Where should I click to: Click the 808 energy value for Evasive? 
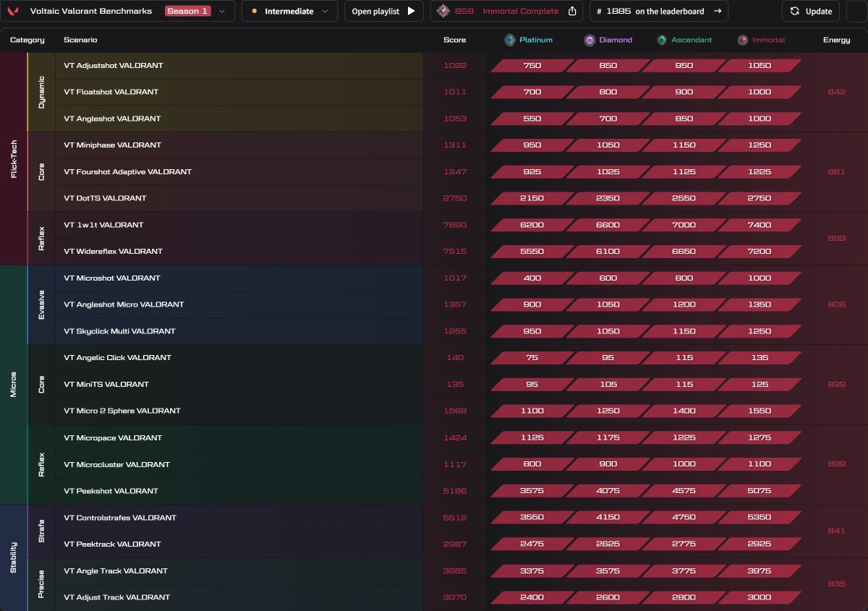(x=836, y=304)
